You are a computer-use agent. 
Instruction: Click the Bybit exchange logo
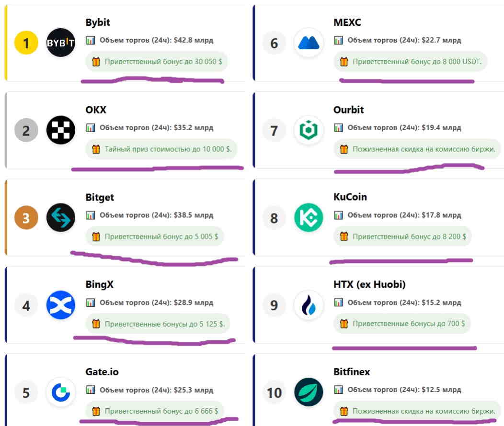click(x=61, y=43)
